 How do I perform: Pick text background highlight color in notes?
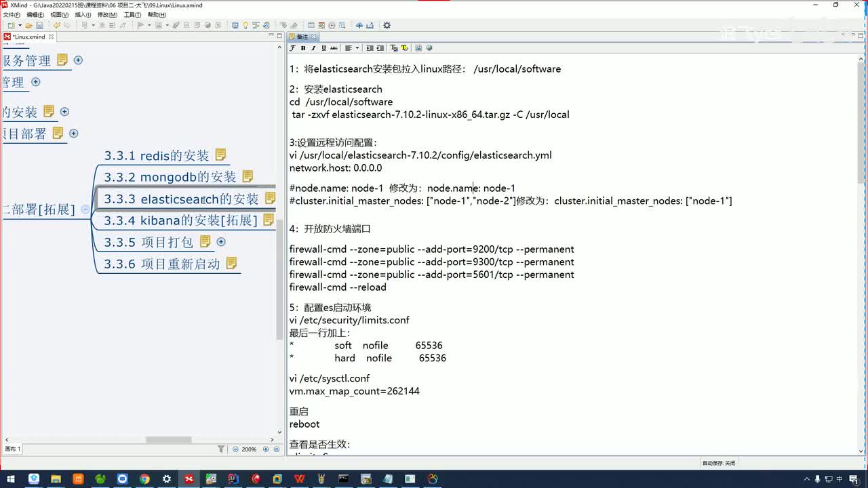405,48
